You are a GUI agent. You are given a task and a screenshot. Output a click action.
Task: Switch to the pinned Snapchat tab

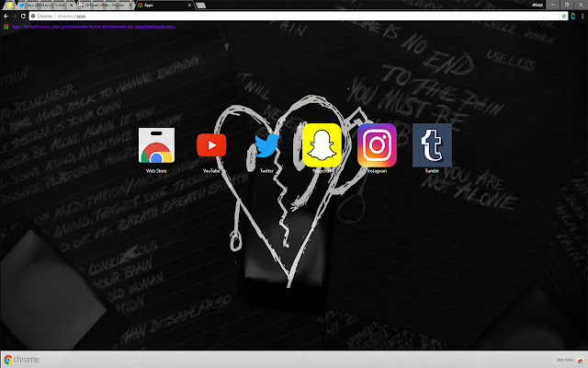(x=10, y=6)
